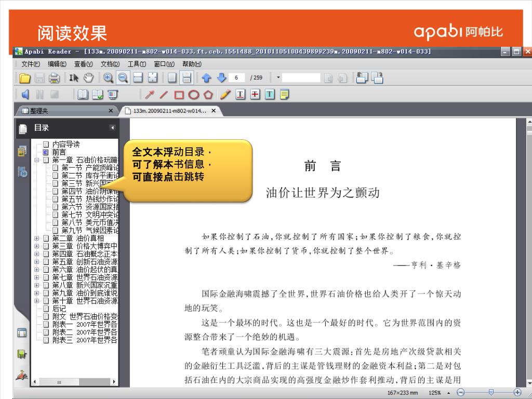
Task: Expand the 第四章 tree node
Action: pyautogui.click(x=37, y=254)
